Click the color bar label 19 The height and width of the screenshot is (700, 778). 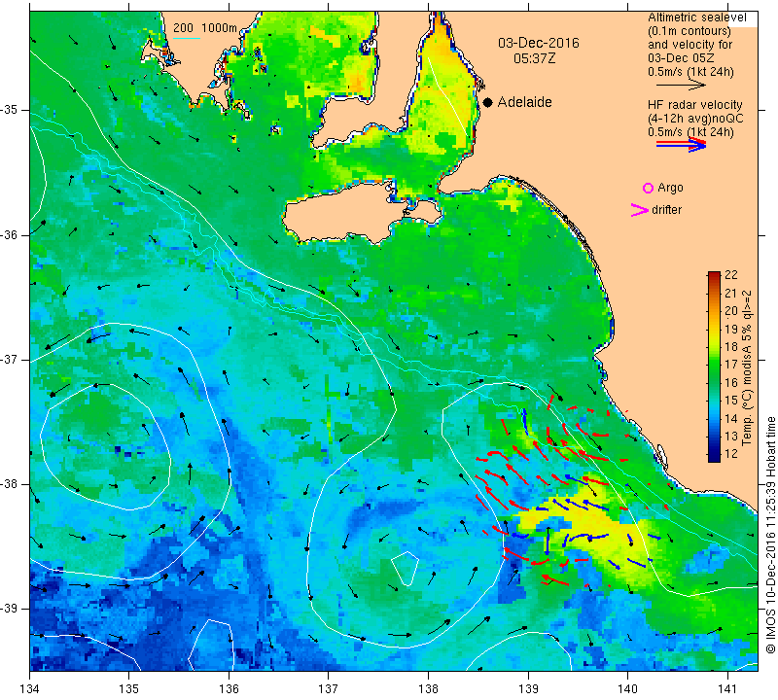click(x=731, y=329)
